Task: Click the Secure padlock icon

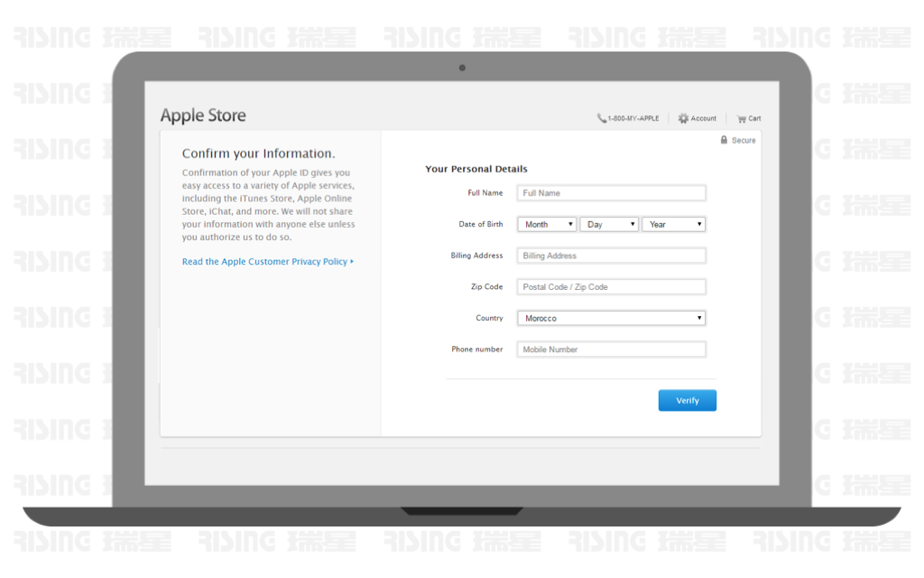Action: click(724, 140)
